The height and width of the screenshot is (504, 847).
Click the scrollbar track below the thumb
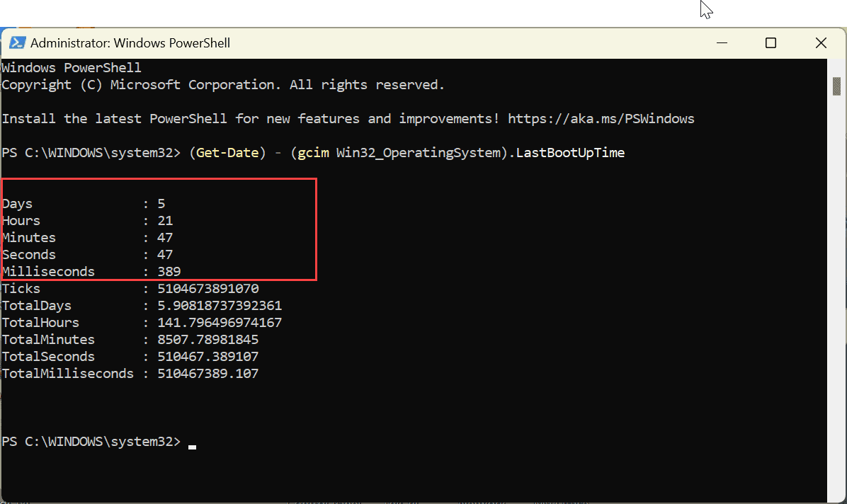[836, 283]
